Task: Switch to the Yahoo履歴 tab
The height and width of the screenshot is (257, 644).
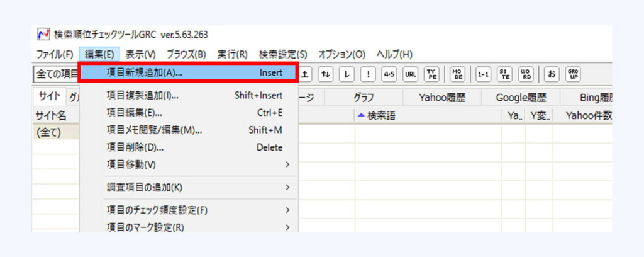Action: click(x=441, y=98)
